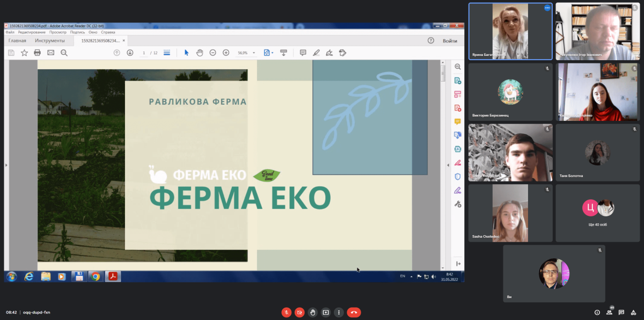Open the Protect shield tool in right pane
The width and height of the screenshot is (644, 320).
point(458,177)
